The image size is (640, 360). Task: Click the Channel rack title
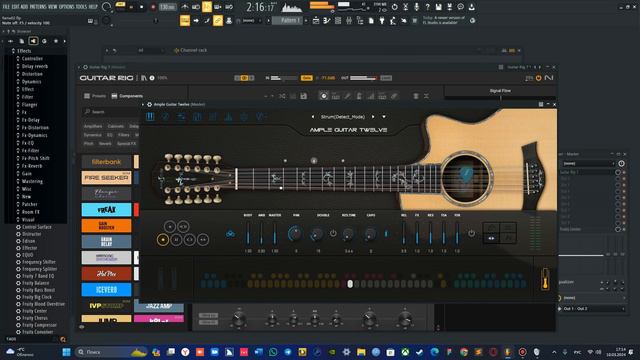(x=193, y=50)
